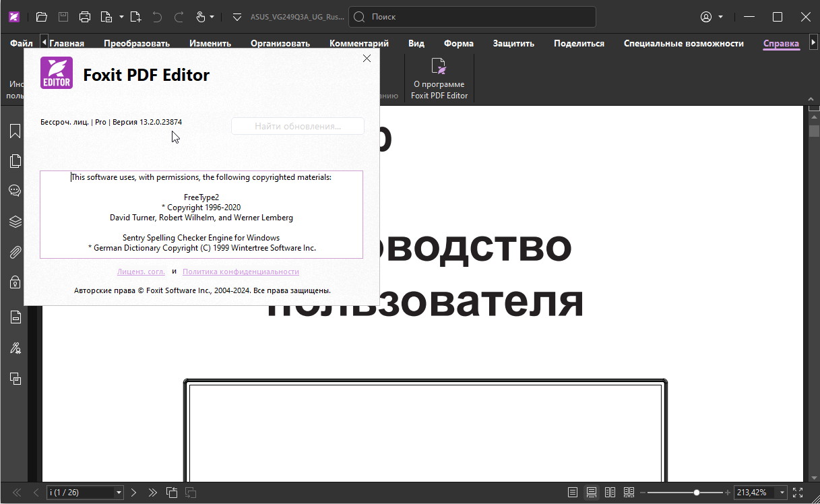Expand the create-file dropdown arrow in title bar

click(121, 17)
